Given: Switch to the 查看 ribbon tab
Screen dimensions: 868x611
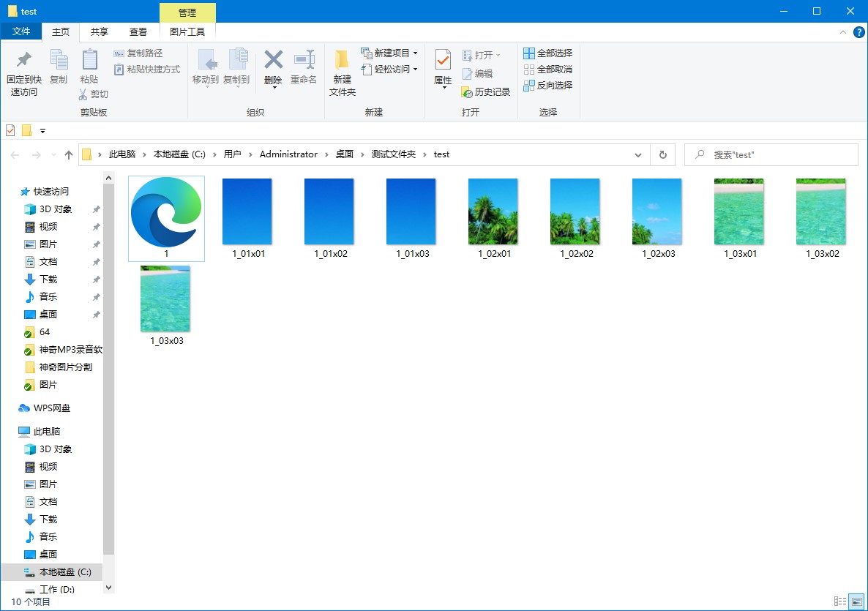Looking at the screenshot, I should tap(138, 31).
